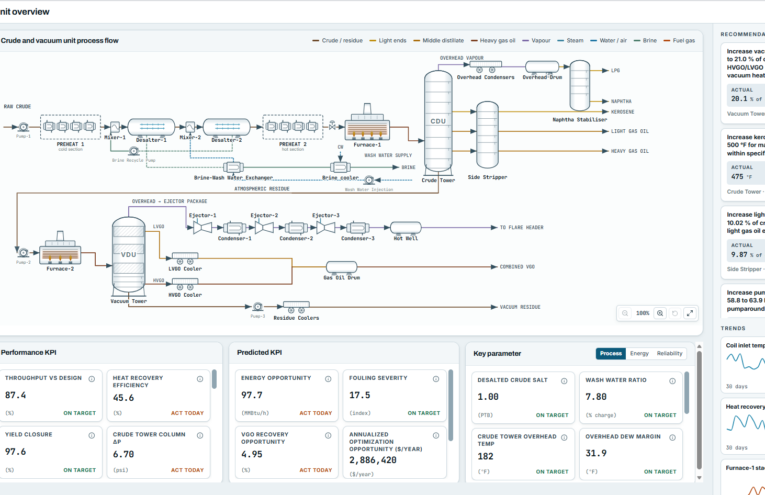The image size is (765, 495).
Task: Select the Furnace-1 heater
Action: (x=367, y=122)
